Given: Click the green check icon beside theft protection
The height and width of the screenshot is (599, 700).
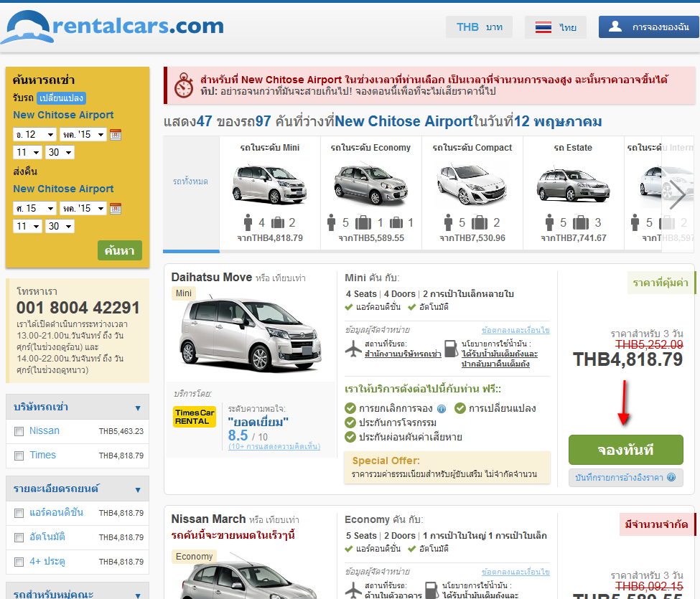Looking at the screenshot, I should (350, 423).
